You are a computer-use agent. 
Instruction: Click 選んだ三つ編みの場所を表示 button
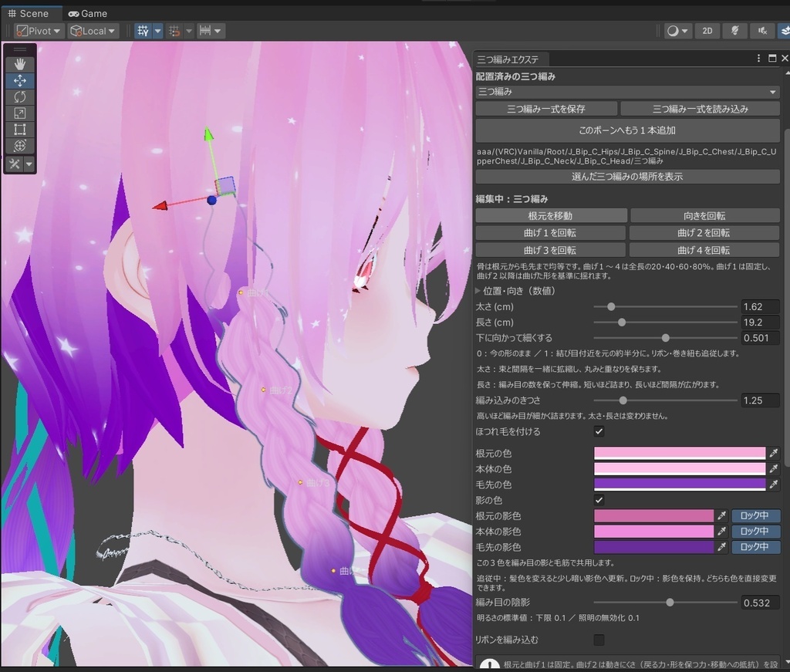(627, 177)
